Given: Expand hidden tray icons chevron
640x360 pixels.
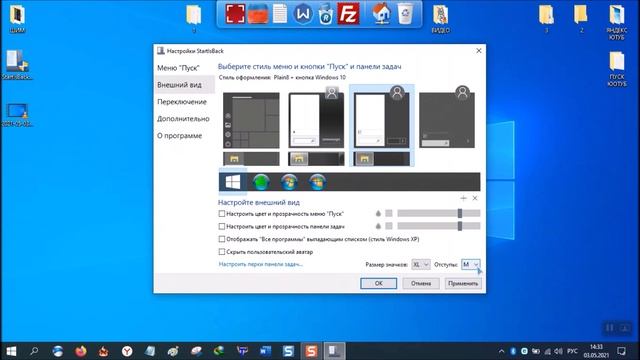Looking at the screenshot, I should pyautogui.click(x=501, y=351).
